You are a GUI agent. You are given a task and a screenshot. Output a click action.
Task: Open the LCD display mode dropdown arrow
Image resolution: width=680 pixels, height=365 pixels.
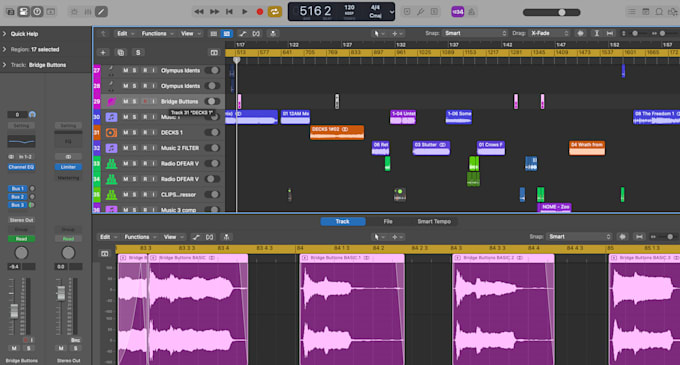coord(392,12)
